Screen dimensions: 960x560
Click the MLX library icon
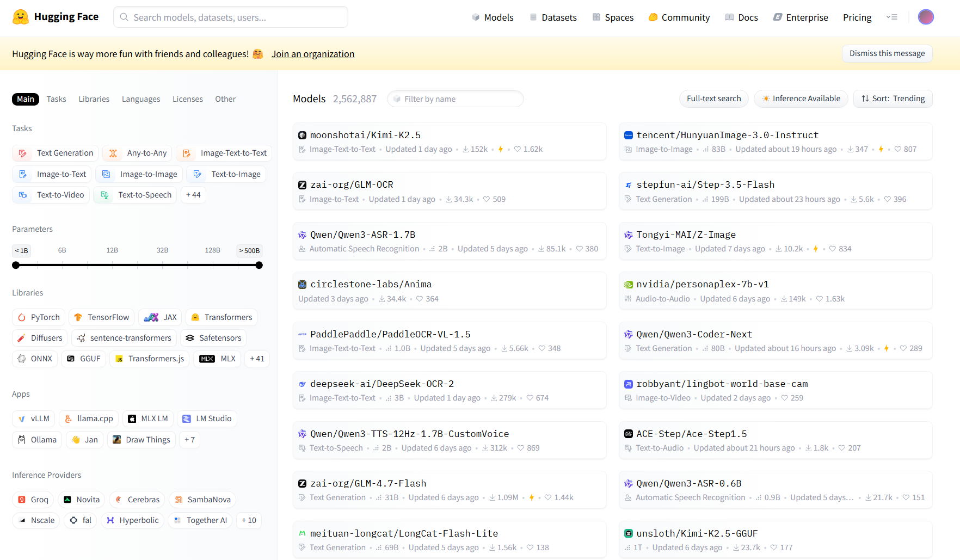[x=207, y=359]
